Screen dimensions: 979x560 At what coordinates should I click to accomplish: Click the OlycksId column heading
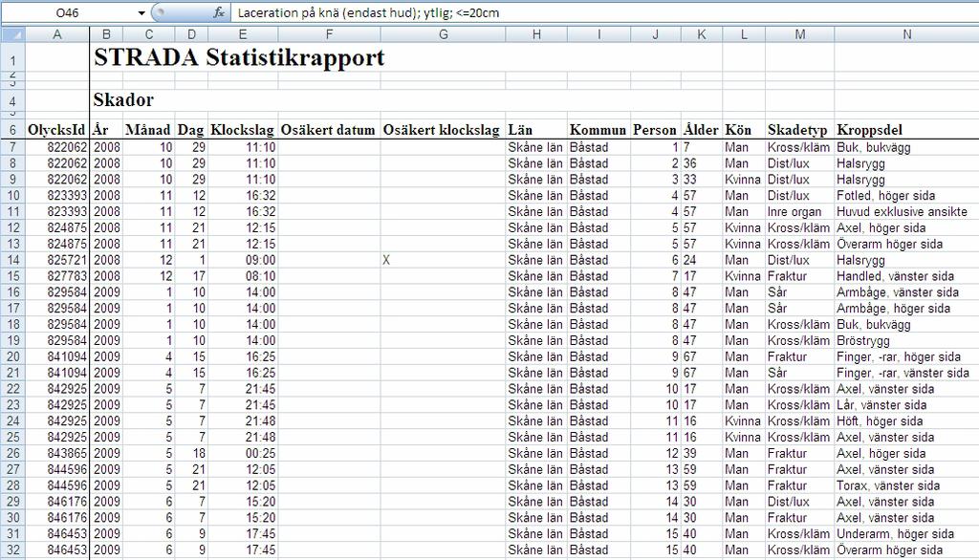(56, 130)
